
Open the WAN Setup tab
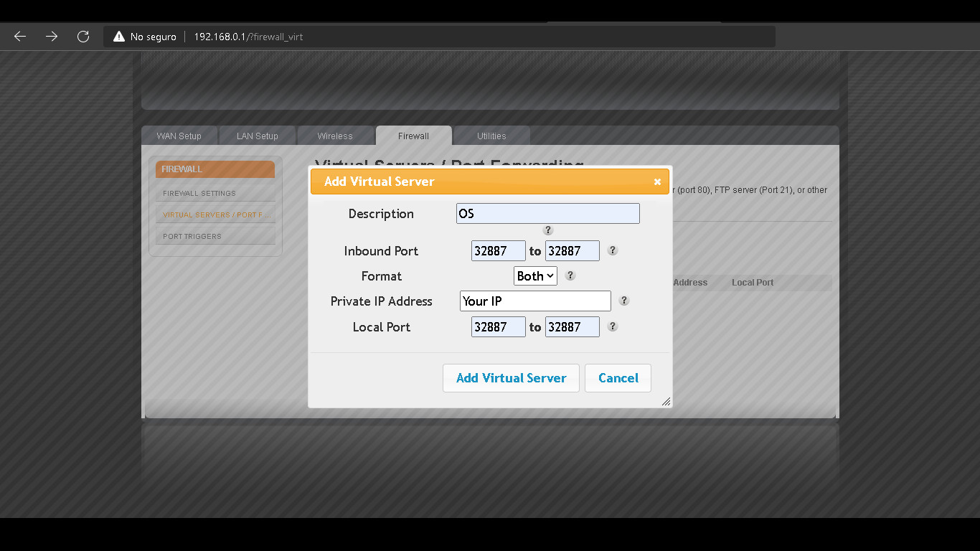click(179, 136)
